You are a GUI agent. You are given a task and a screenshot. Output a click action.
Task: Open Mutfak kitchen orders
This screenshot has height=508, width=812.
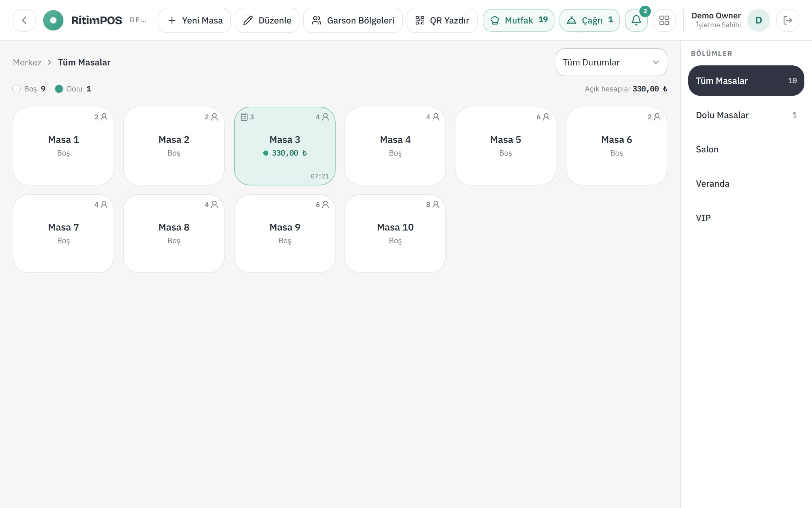(518, 20)
